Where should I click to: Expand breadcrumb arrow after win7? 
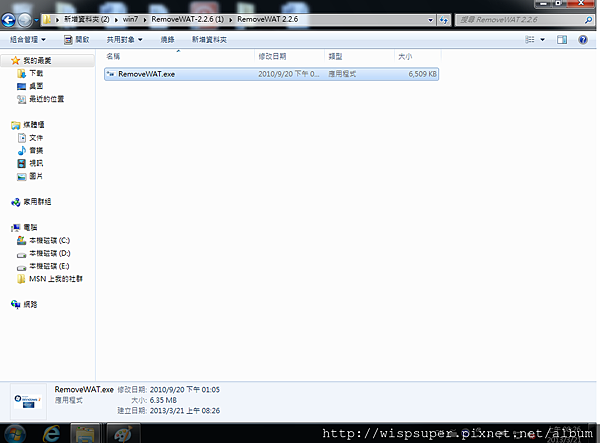pos(145,20)
